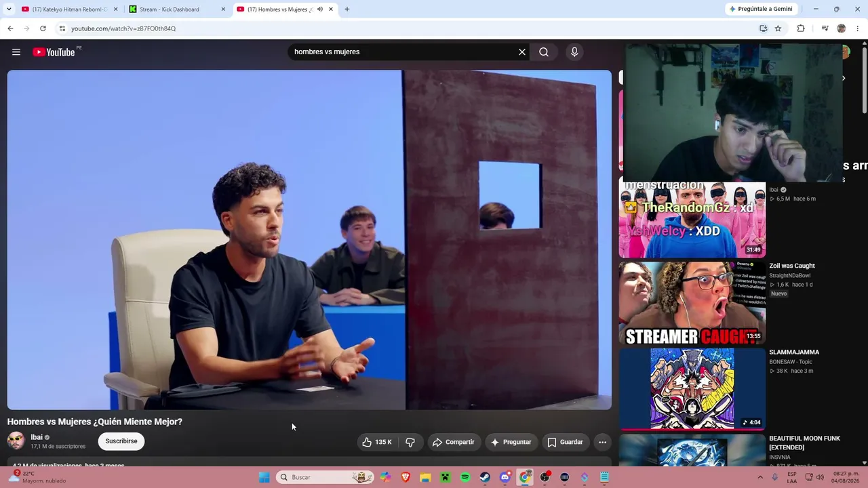Expand the tab search dropdown arrow
Viewport: 868px width, 488px height.
[x=9, y=9]
